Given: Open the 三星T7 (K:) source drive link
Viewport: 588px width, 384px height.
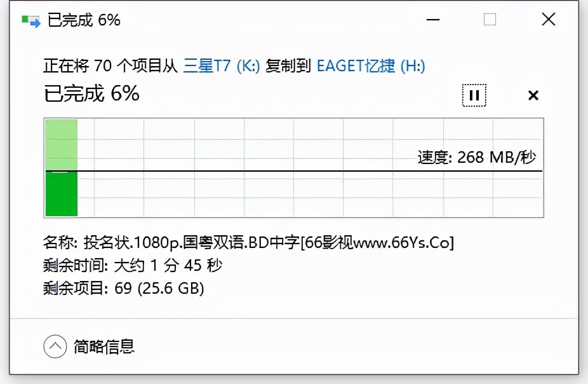Looking at the screenshot, I should coord(219,66).
